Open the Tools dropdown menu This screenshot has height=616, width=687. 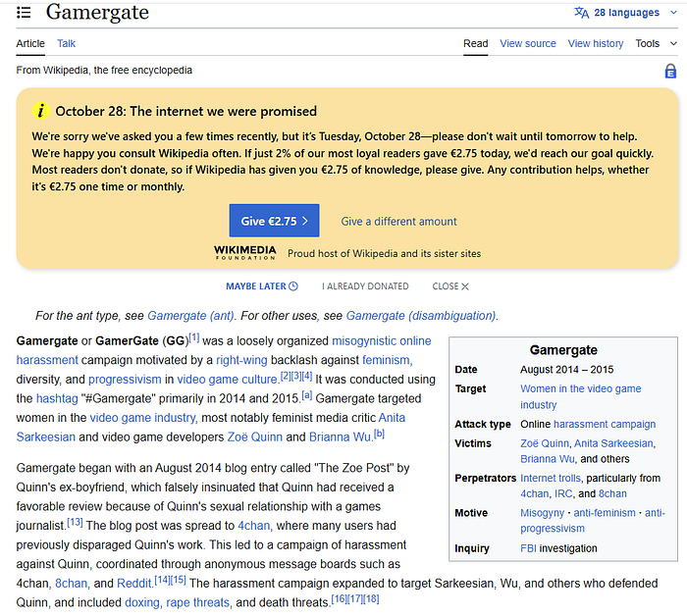(x=653, y=43)
